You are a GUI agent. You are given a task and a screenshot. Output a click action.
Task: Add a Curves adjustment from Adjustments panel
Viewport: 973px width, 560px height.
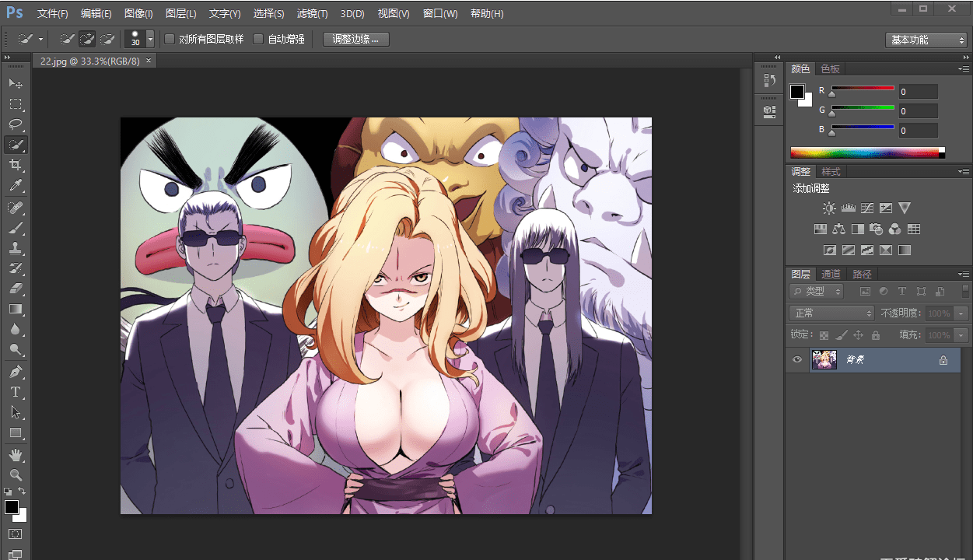click(x=866, y=208)
